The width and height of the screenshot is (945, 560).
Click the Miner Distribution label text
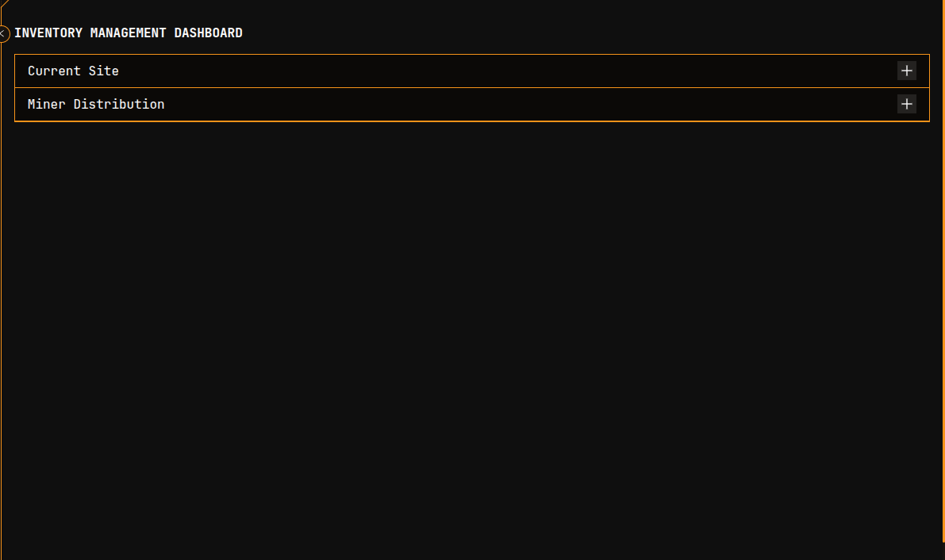pos(96,104)
